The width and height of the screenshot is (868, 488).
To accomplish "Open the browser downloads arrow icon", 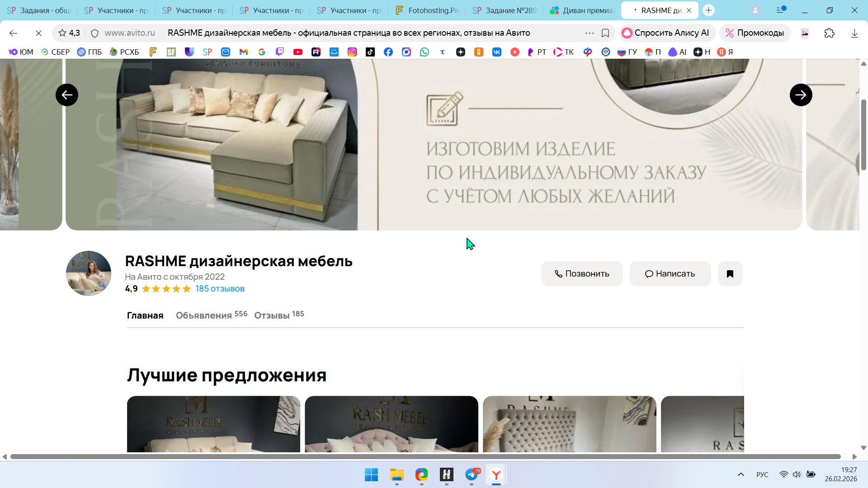I will 854,33.
